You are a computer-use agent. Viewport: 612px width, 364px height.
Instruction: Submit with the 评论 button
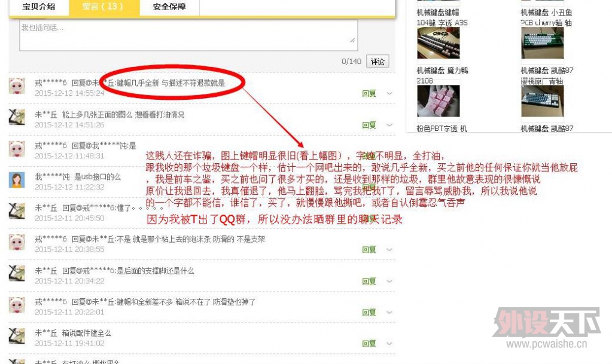[x=377, y=61]
